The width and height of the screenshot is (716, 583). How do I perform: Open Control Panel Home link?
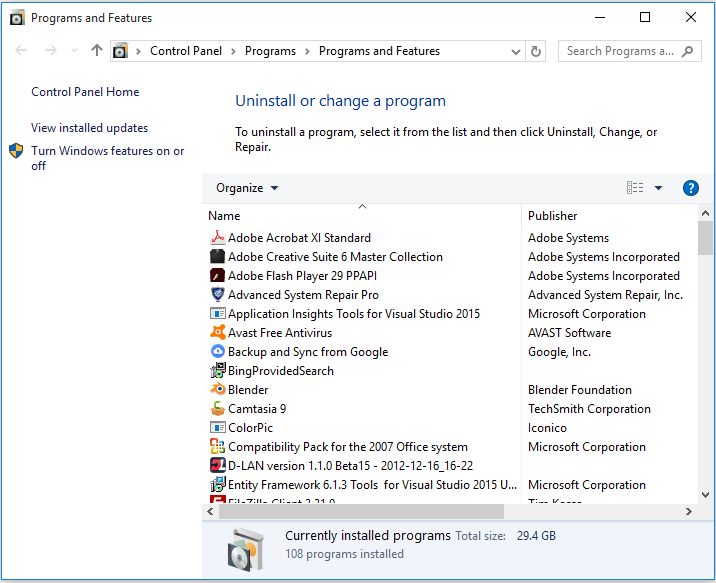tap(85, 92)
